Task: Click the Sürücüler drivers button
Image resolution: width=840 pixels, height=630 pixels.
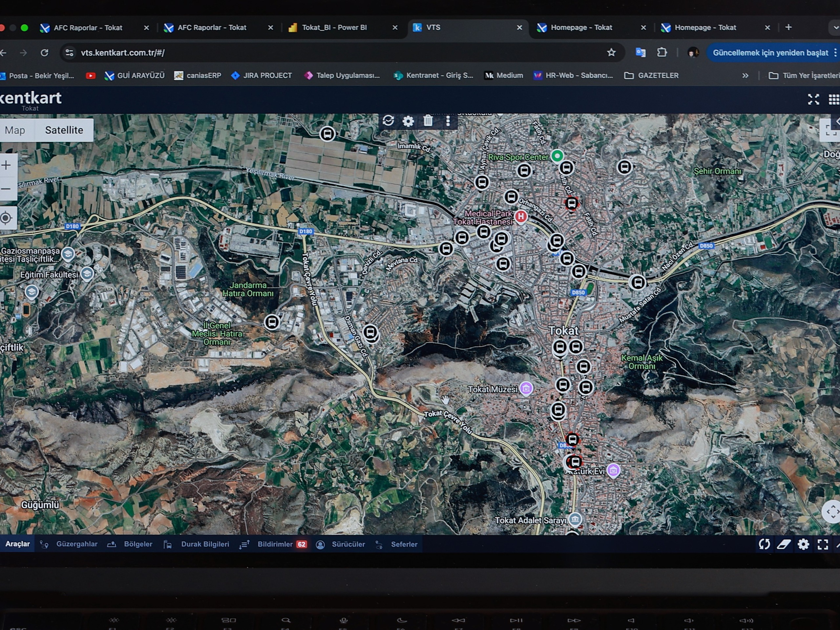Action: coord(348,544)
